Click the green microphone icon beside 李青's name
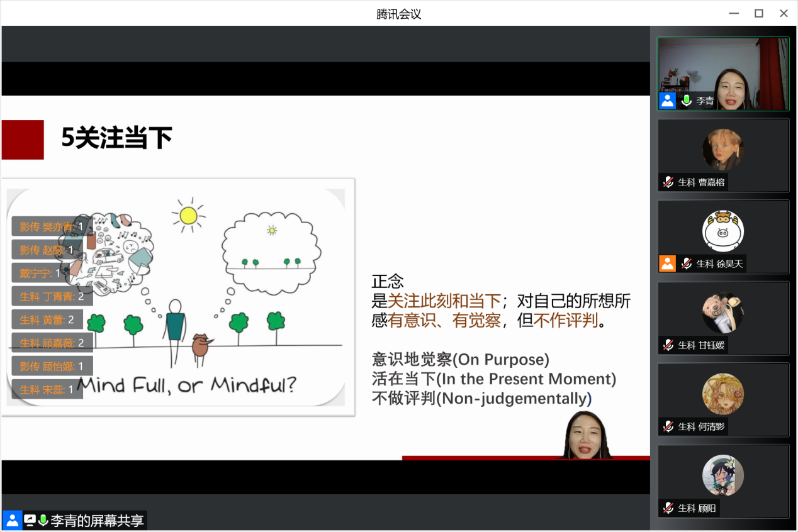Screen dimensions: 798x532 (x=687, y=101)
